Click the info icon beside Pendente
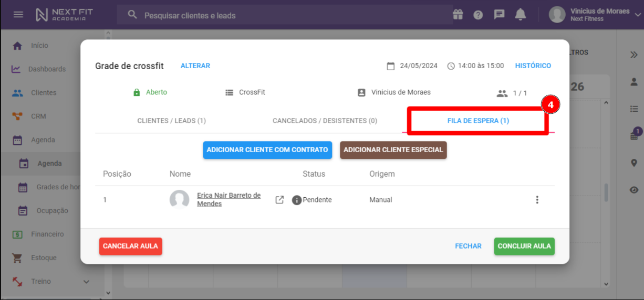The width and height of the screenshot is (644, 300). [297, 200]
